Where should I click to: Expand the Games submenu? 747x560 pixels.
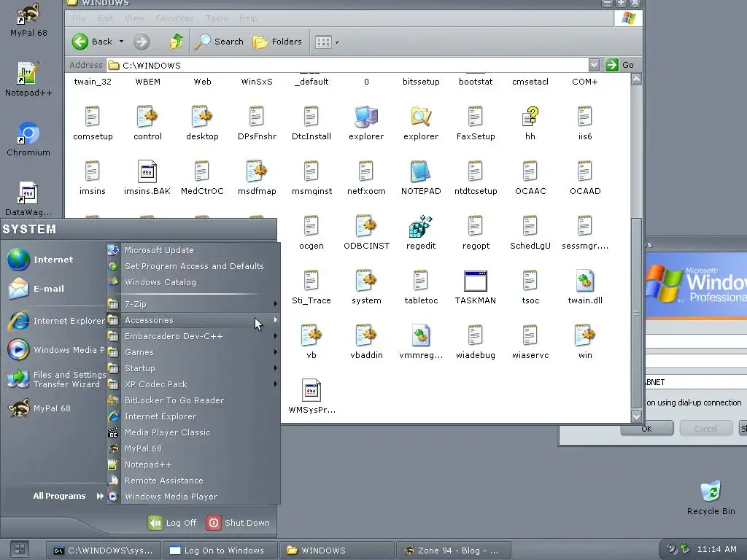[193, 352]
